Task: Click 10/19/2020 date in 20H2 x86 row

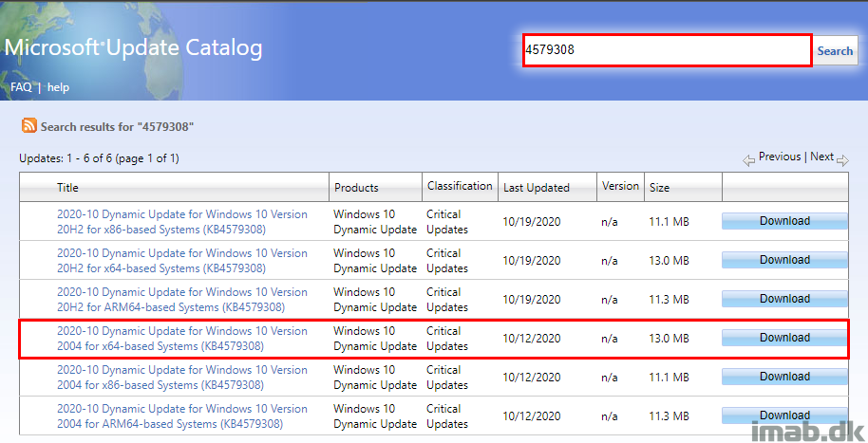Action: coord(532,222)
